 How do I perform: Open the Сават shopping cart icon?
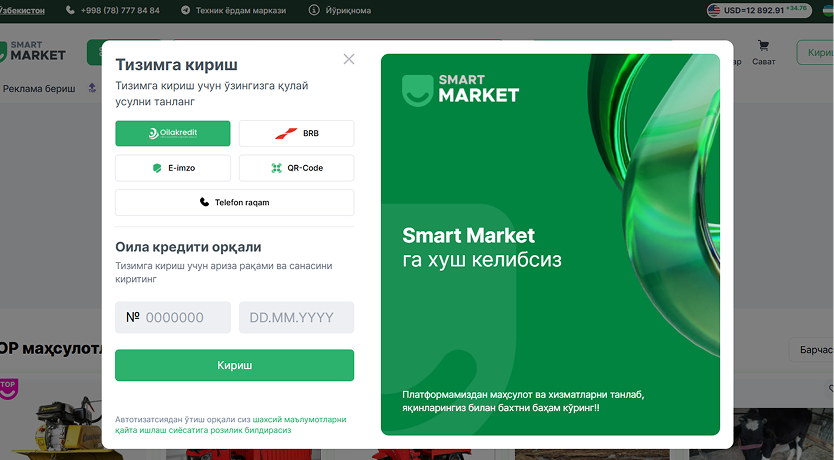[763, 46]
